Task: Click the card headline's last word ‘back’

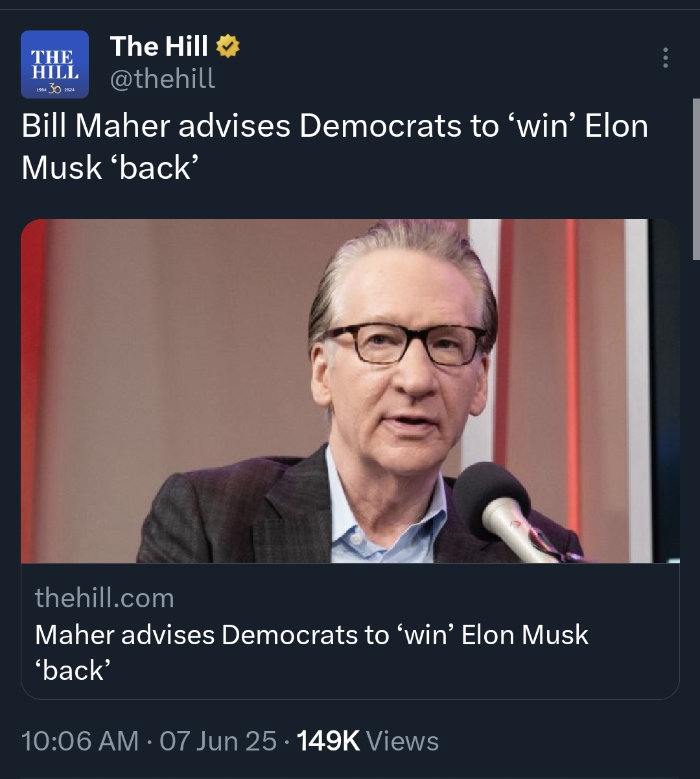Action: click(73, 670)
